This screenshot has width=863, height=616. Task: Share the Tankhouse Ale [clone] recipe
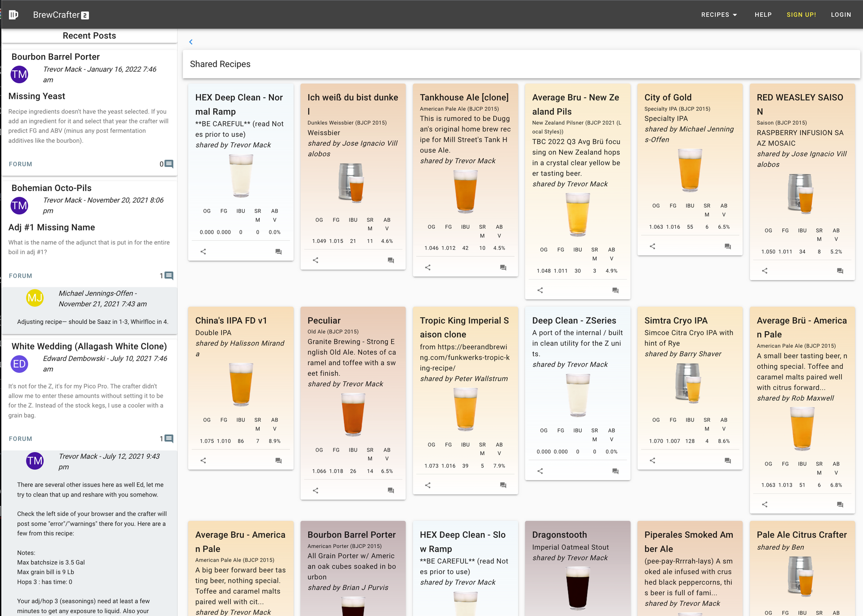[428, 267]
